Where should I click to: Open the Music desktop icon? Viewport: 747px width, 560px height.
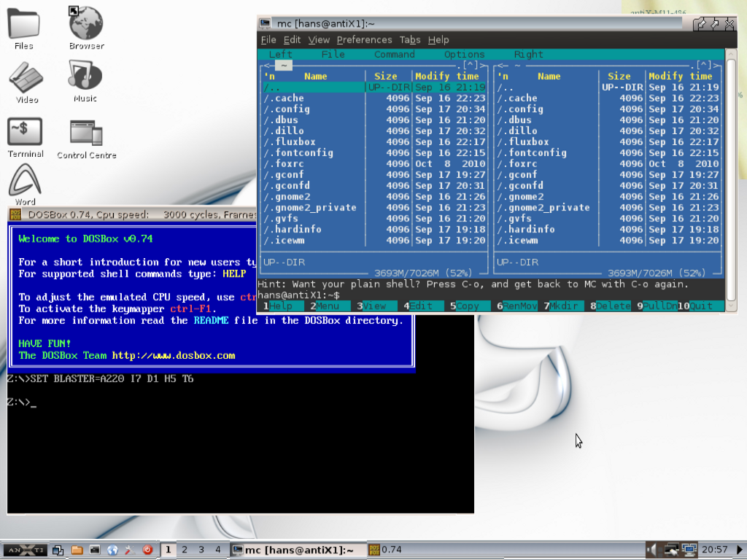(x=85, y=81)
